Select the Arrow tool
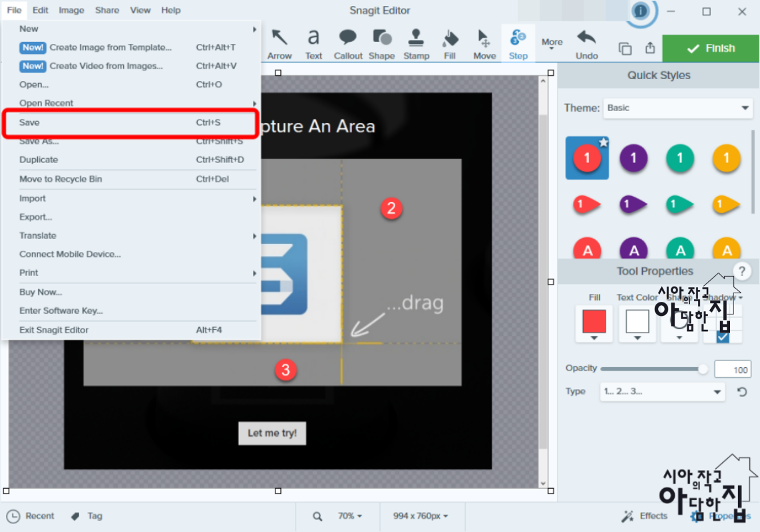This screenshot has height=532, width=760. pyautogui.click(x=280, y=44)
